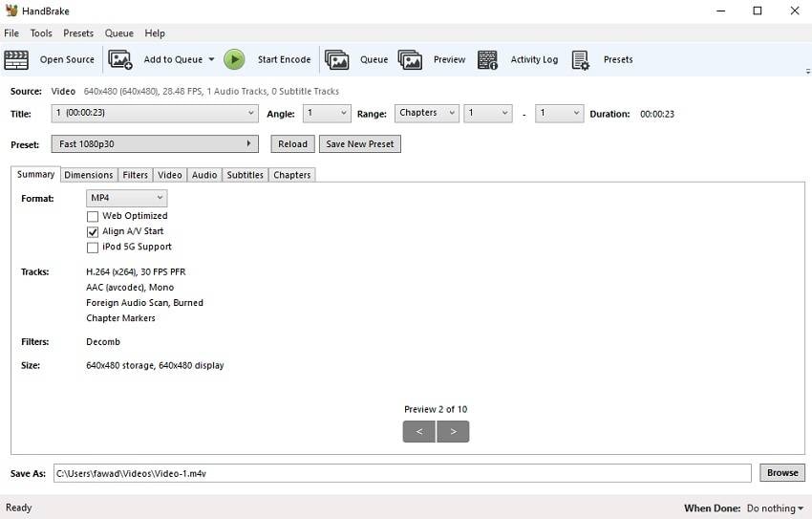Open the Range Chapters dropdown
Viewport: 812px width, 519px height.
click(x=427, y=114)
